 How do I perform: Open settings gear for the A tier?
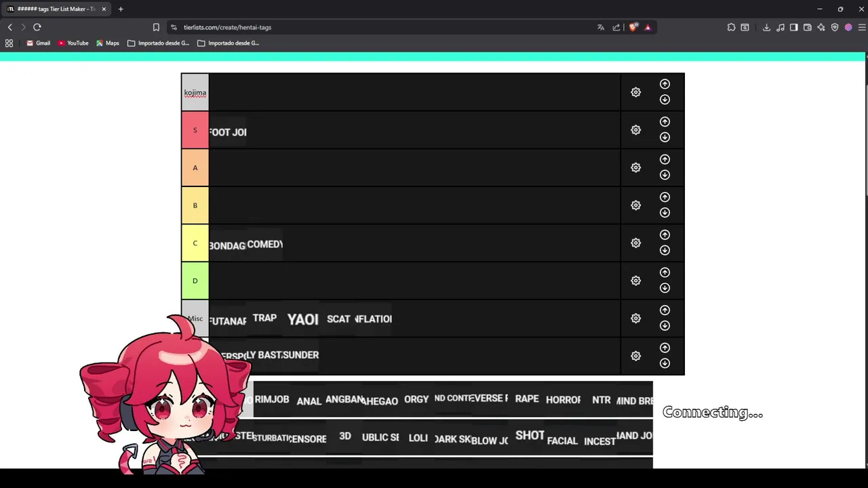pyautogui.click(x=635, y=167)
